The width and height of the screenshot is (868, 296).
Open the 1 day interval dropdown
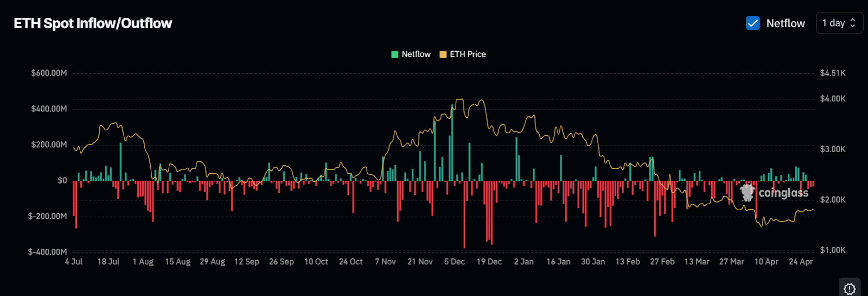point(839,23)
